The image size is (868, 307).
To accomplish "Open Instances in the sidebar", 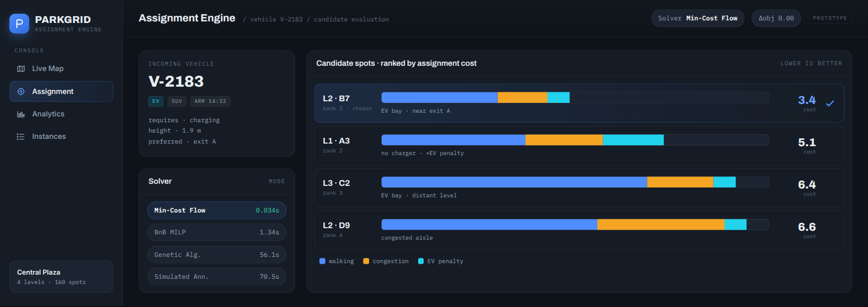I will point(61,136).
